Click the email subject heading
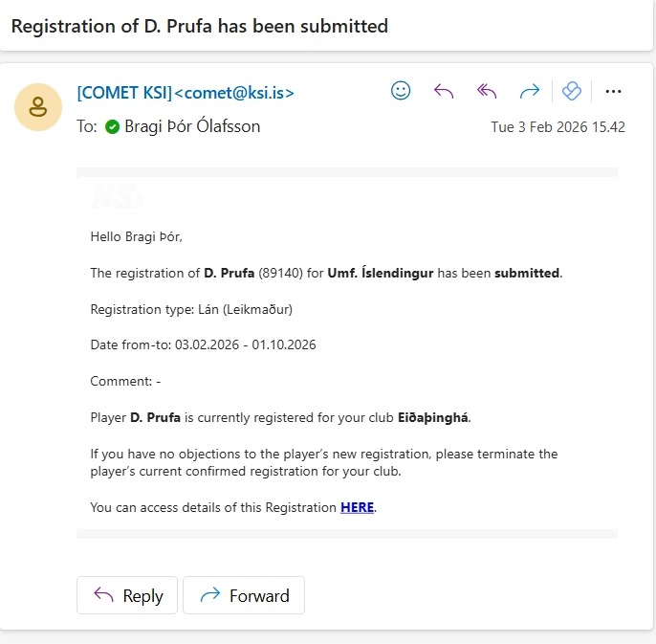The width and height of the screenshot is (656, 644). (199, 26)
